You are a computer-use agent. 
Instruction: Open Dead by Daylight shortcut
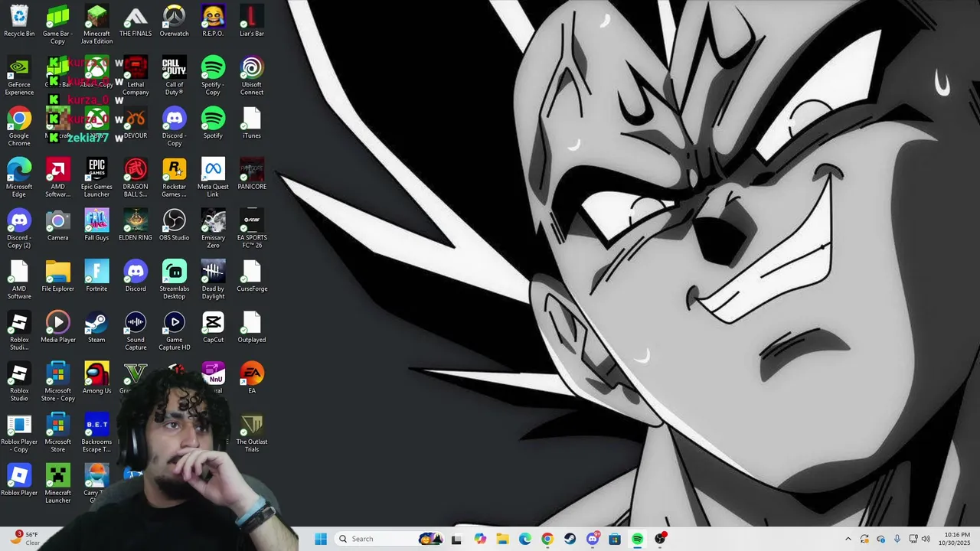[213, 279]
